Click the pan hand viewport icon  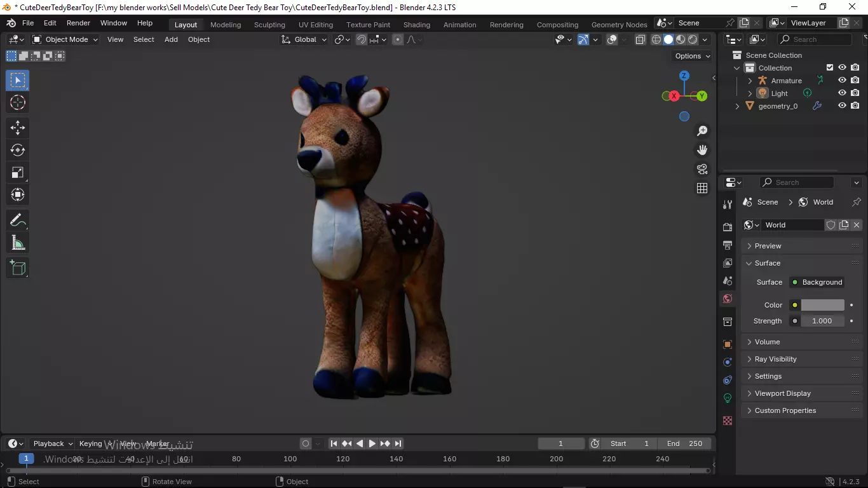click(702, 150)
